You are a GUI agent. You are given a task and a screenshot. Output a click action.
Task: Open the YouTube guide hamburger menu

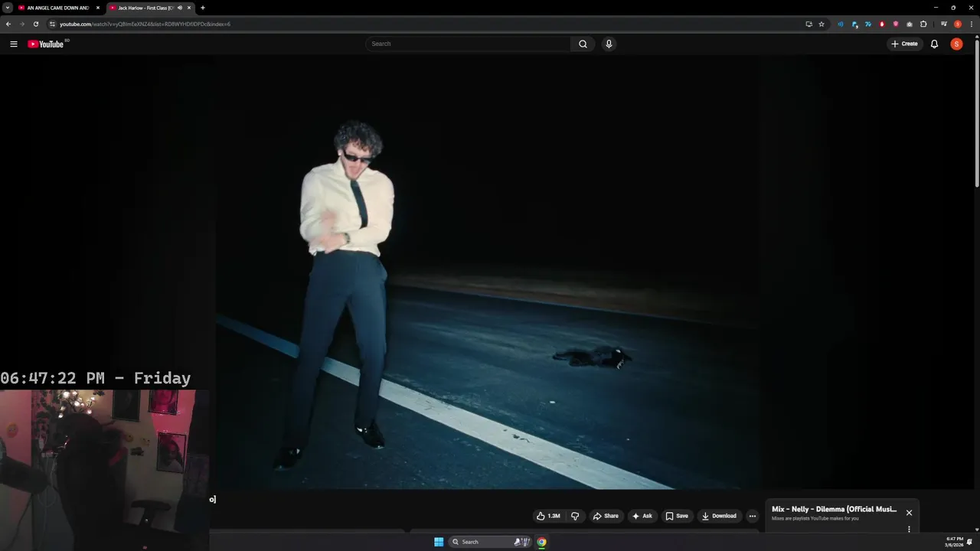pos(13,44)
